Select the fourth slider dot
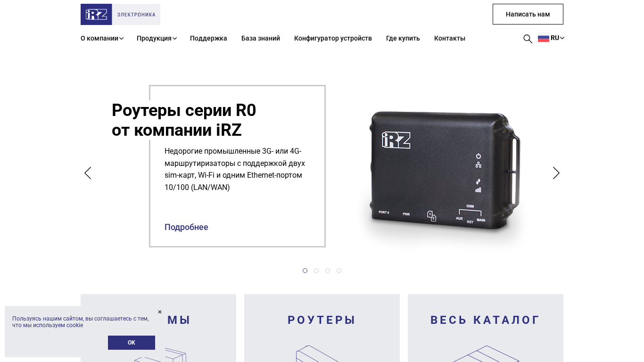Viewport: 644px width, 362px height. [339, 271]
